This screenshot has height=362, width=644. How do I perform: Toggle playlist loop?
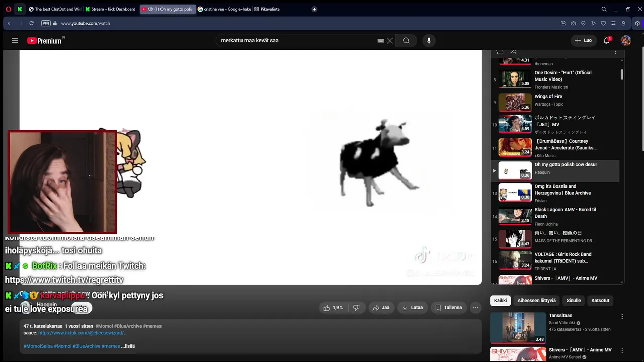click(500, 52)
